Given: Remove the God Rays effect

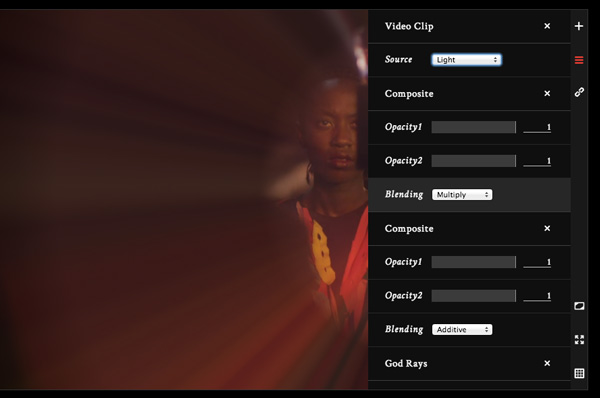Looking at the screenshot, I should coord(547,363).
